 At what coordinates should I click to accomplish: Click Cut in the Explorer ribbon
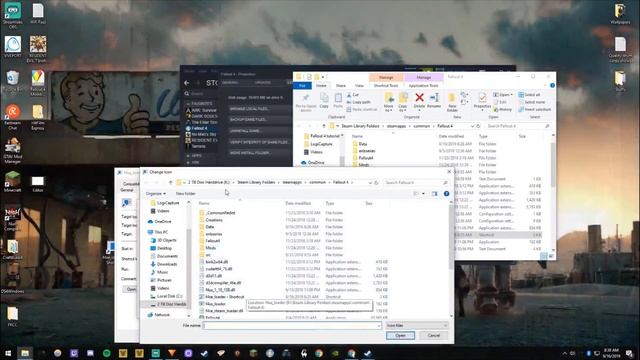pos(353,95)
